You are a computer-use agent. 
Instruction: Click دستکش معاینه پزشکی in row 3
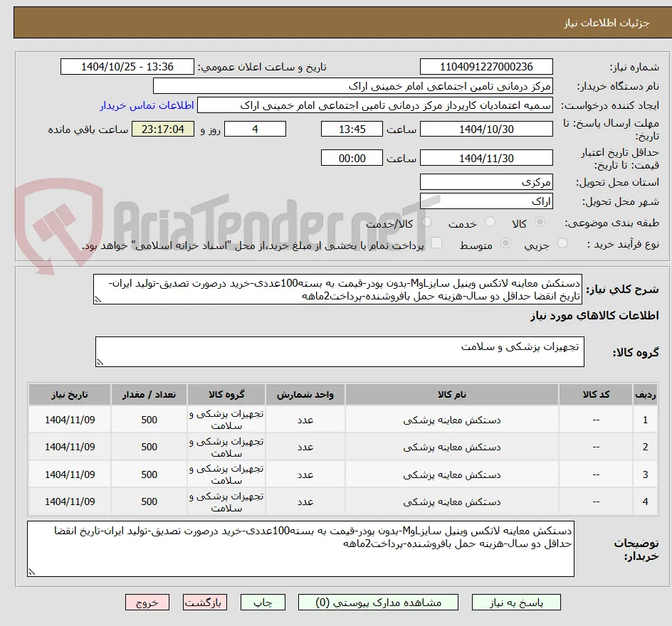click(452, 475)
